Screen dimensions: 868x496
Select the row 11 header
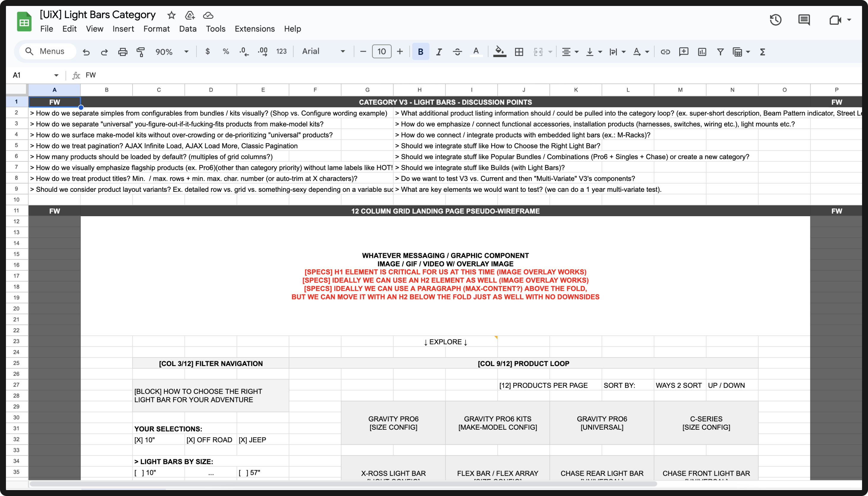(x=17, y=211)
